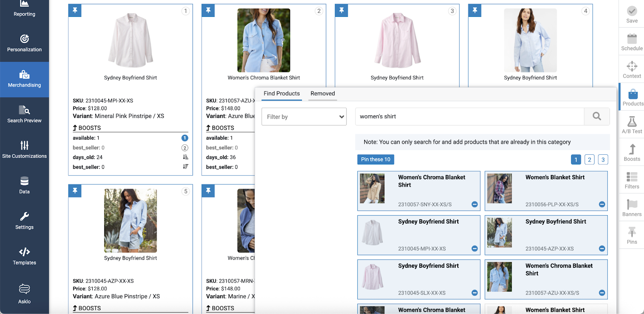This screenshot has width=644, height=314.
Task: Click the Pin these 10 button
Action: 376,160
